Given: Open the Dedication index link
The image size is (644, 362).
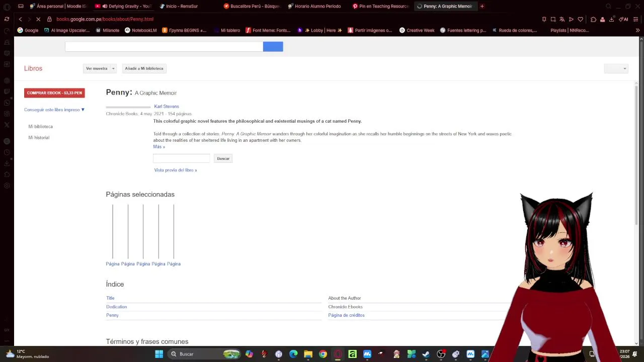Looking at the screenshot, I should coord(116,307).
